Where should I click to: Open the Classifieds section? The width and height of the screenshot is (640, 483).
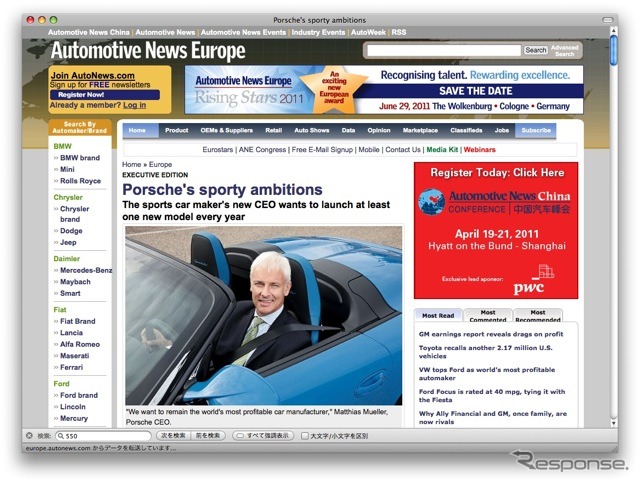click(x=466, y=130)
